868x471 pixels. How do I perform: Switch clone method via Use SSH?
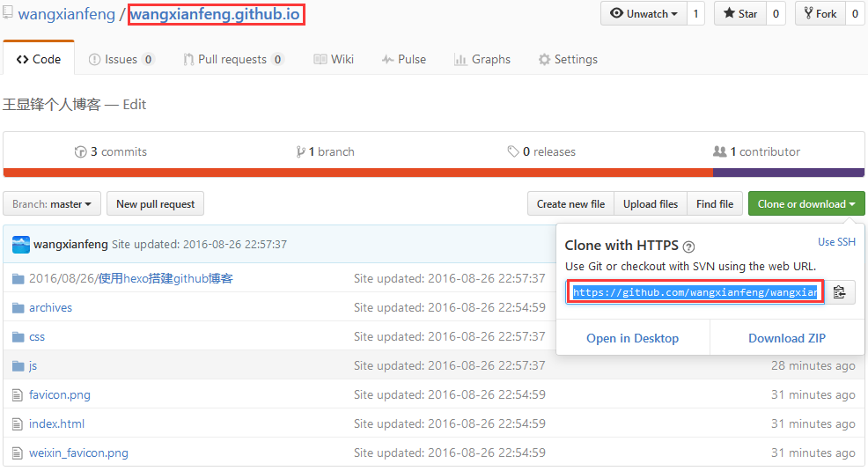[x=836, y=242]
